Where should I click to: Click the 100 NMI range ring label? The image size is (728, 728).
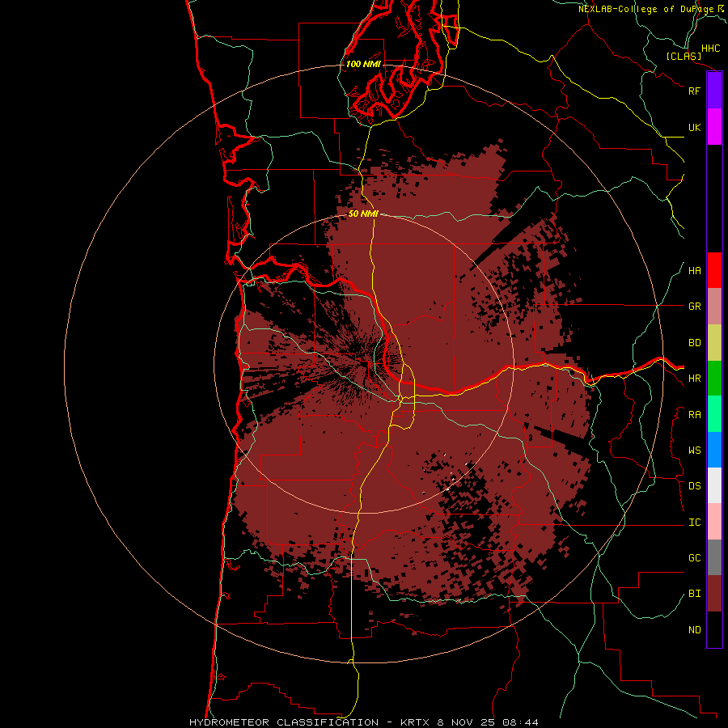point(363,64)
